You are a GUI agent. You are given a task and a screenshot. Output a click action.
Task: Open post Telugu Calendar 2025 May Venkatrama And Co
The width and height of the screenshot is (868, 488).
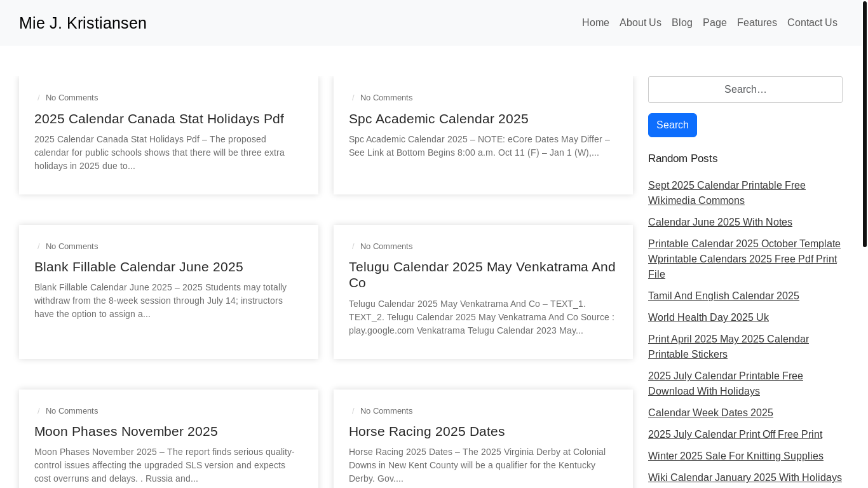point(482,274)
